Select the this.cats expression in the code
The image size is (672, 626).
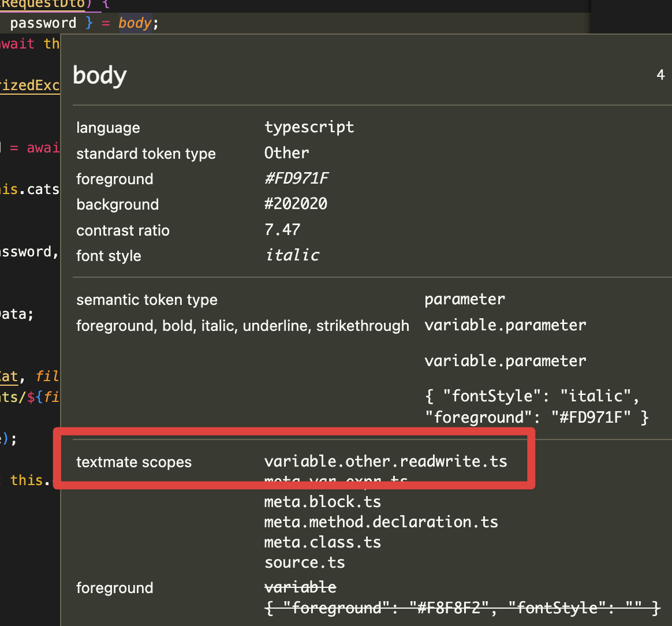click(x=30, y=189)
